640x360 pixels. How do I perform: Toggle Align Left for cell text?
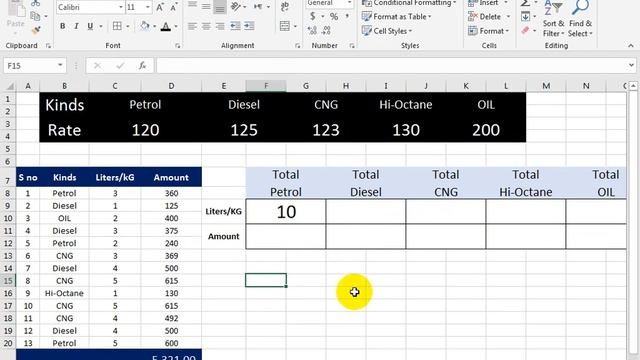point(192,27)
